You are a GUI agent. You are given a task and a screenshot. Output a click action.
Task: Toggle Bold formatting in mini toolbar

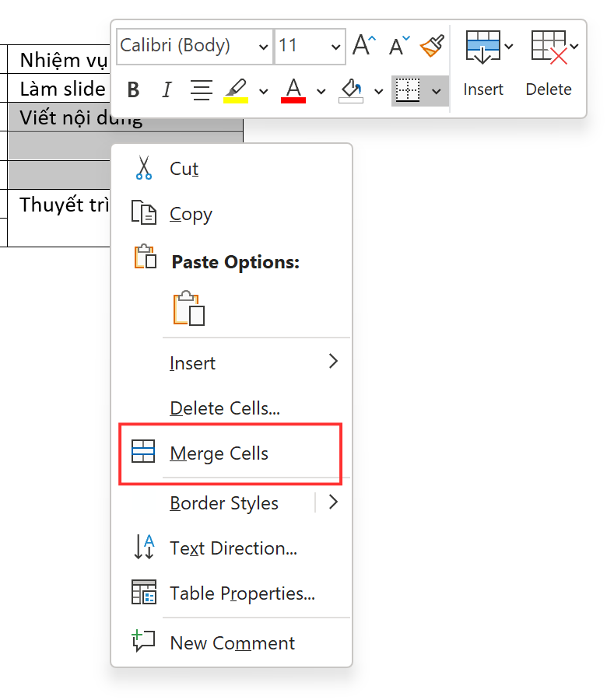click(133, 90)
